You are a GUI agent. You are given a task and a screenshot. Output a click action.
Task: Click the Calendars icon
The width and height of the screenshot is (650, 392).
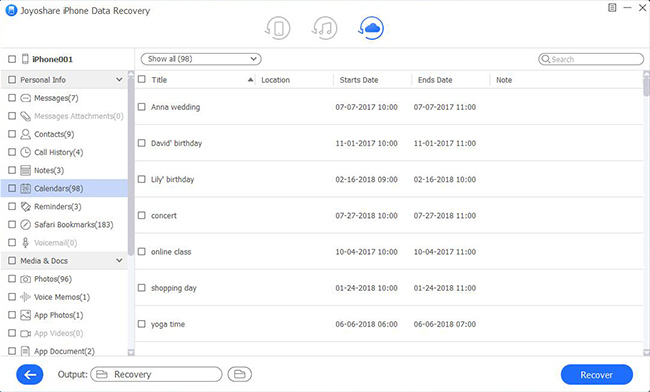pyautogui.click(x=26, y=189)
